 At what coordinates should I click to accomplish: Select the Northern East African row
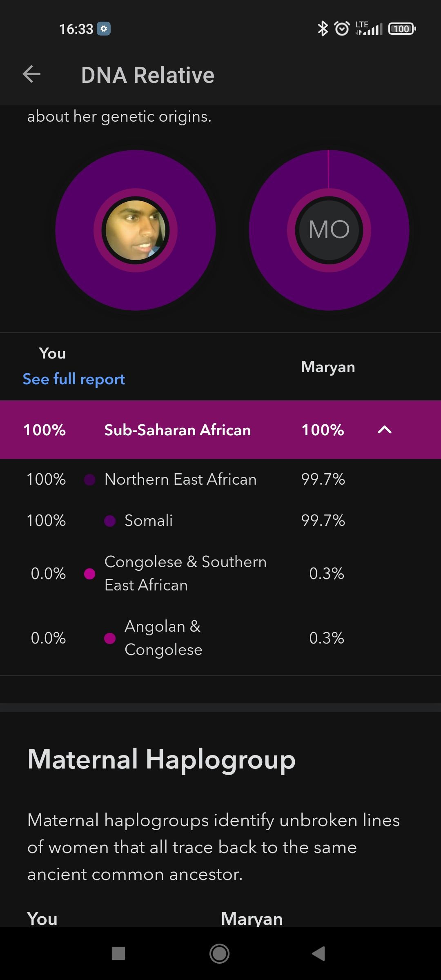(180, 479)
